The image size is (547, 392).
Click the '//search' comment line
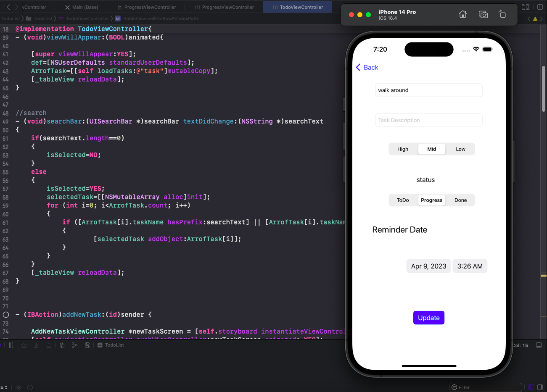(31, 113)
